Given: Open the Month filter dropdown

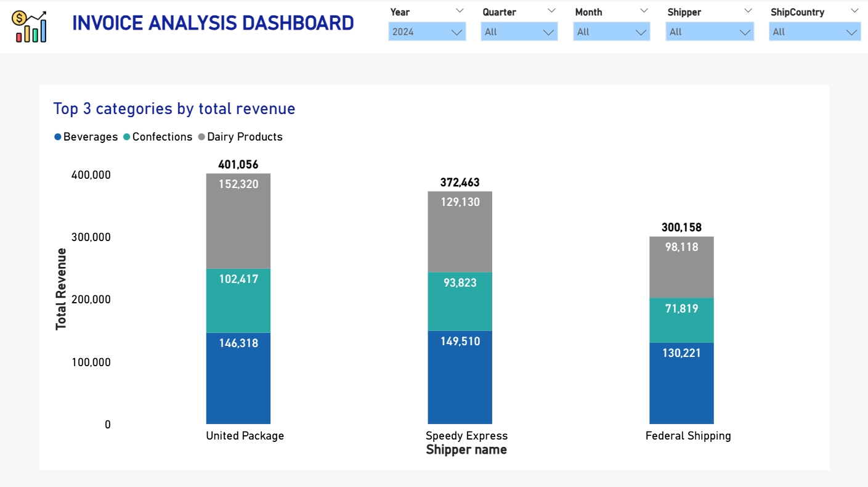Looking at the screenshot, I should [612, 32].
